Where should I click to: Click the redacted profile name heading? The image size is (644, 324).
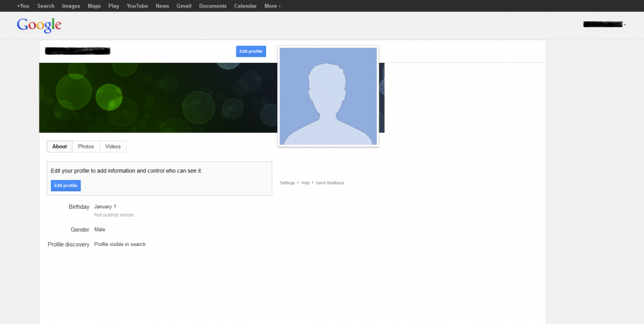tap(77, 51)
